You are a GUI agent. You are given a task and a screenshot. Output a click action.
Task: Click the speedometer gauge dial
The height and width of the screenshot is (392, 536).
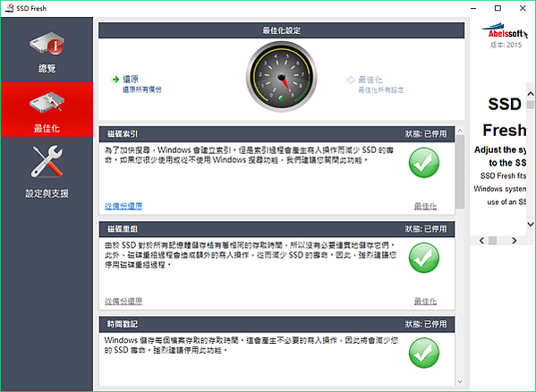point(281,77)
